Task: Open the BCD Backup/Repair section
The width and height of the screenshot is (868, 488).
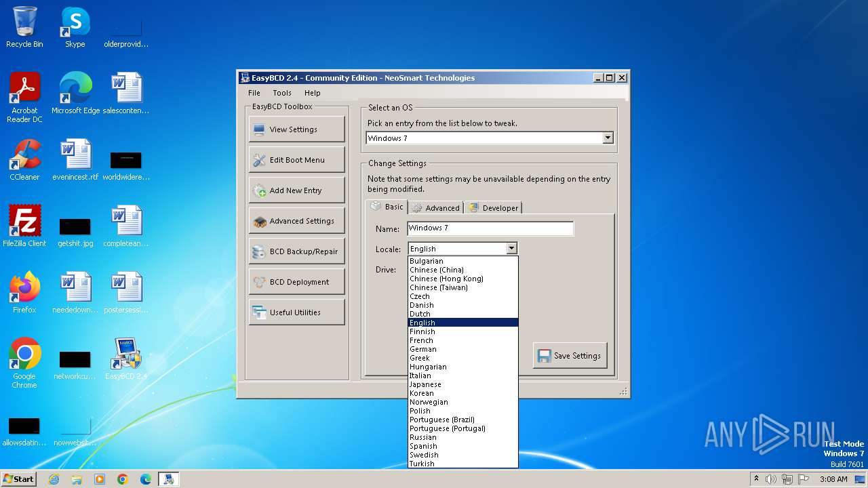Action: coord(296,251)
